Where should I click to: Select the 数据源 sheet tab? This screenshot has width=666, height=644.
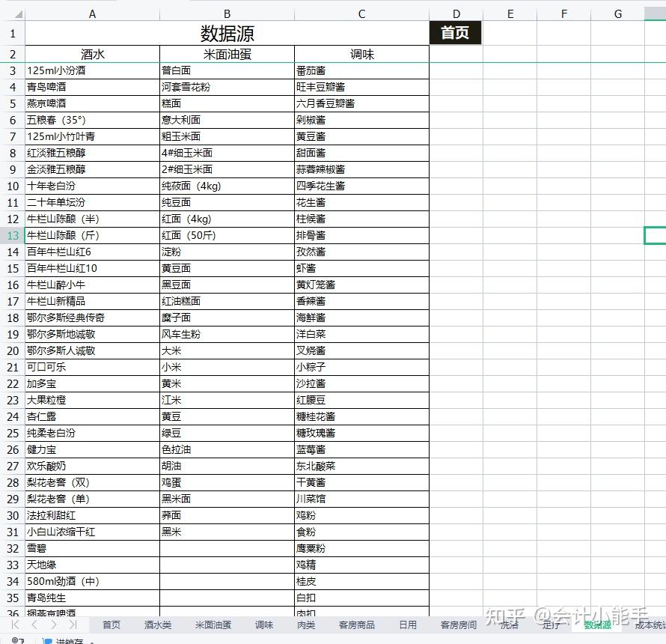(x=598, y=625)
